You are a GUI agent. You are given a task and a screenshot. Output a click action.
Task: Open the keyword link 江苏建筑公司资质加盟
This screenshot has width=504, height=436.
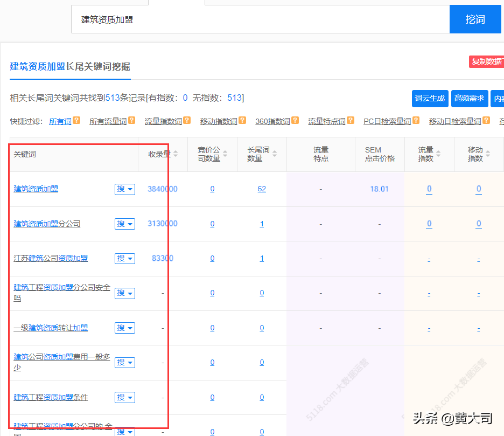(51, 258)
